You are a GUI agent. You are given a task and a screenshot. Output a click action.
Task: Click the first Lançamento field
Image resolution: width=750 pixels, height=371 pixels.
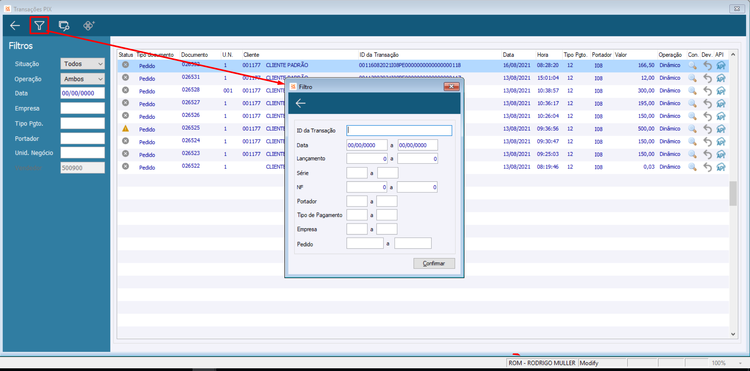tap(367, 159)
